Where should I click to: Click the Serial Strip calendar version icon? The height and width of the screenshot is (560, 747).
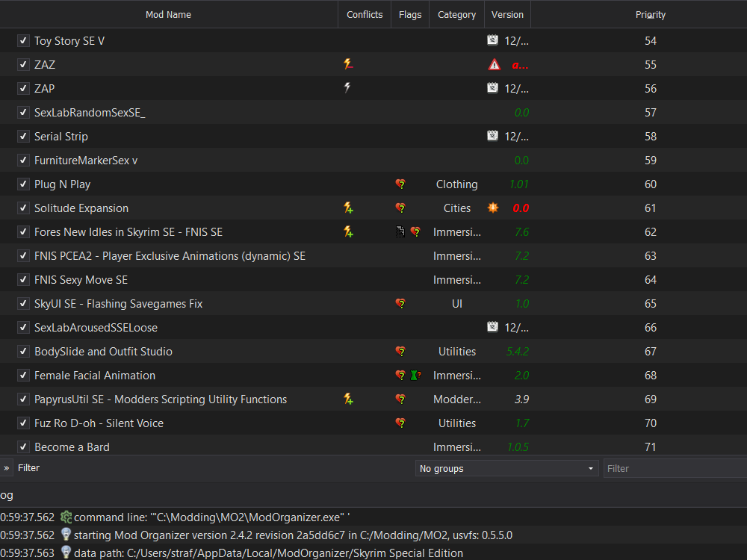(492, 136)
